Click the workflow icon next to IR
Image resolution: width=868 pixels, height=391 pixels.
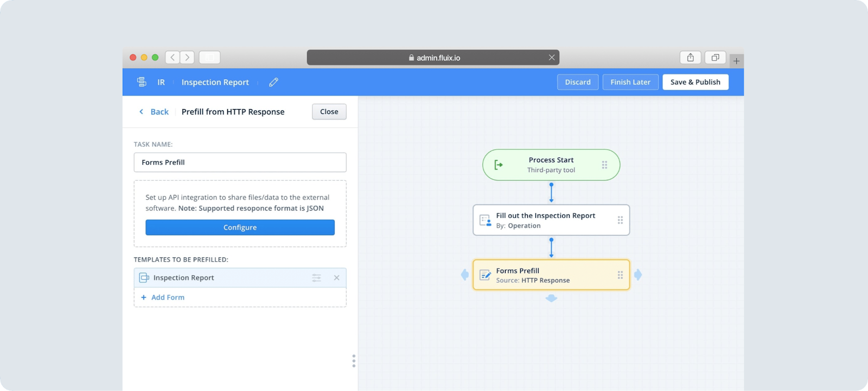pyautogui.click(x=142, y=82)
